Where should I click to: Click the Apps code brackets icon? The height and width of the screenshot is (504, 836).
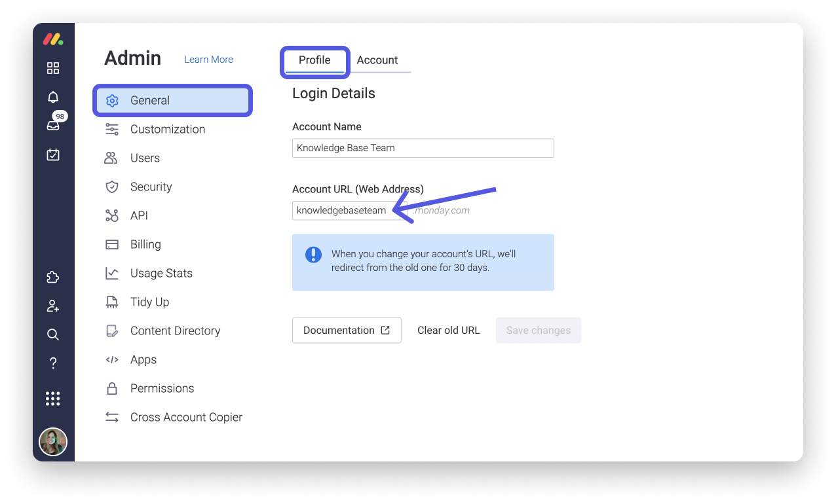[112, 359]
